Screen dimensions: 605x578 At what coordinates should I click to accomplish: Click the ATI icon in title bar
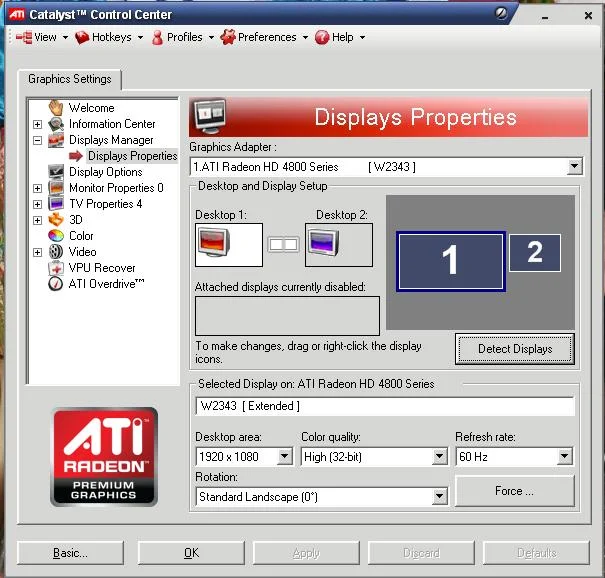pyautogui.click(x=17, y=15)
